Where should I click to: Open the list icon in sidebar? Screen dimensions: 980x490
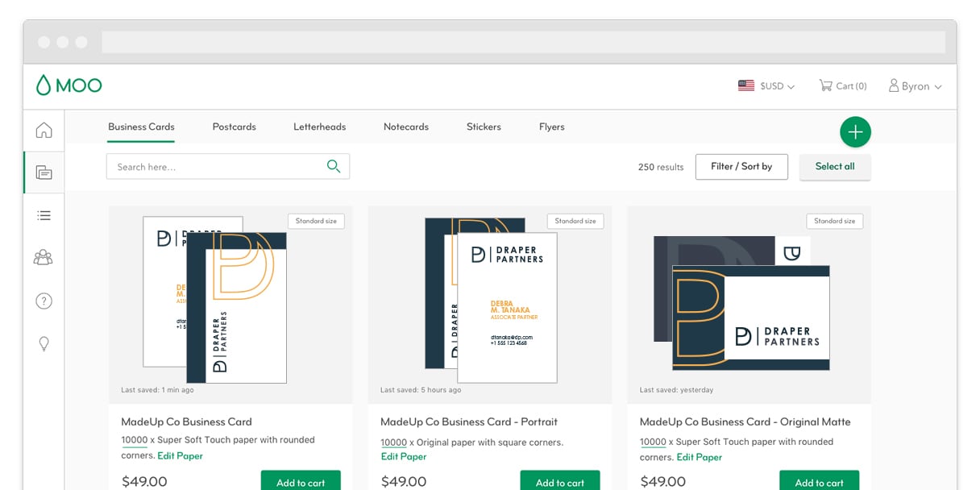pos(44,215)
